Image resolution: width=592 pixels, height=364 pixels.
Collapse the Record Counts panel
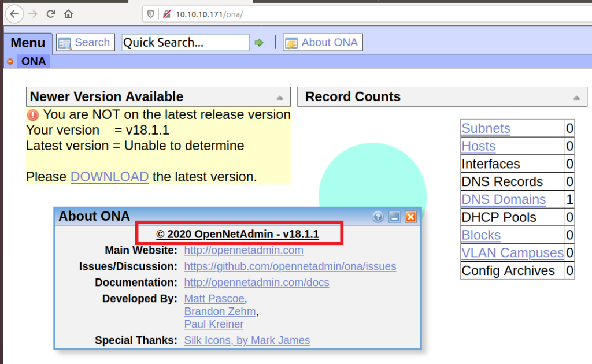click(x=576, y=98)
